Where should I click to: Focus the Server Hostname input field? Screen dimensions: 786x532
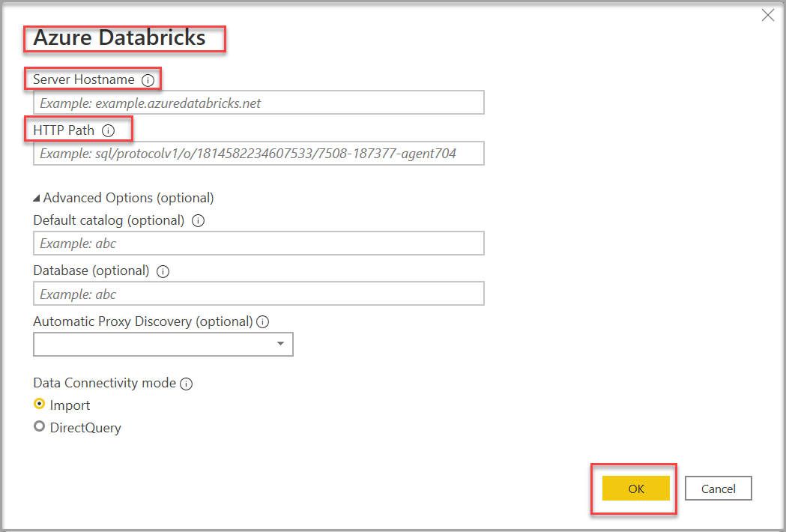tap(259, 103)
